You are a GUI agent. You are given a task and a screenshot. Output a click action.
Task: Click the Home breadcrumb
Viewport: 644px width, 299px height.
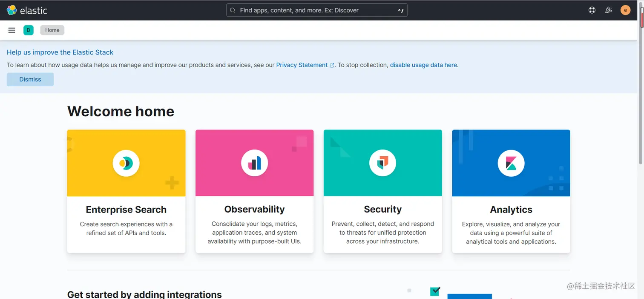tap(52, 30)
